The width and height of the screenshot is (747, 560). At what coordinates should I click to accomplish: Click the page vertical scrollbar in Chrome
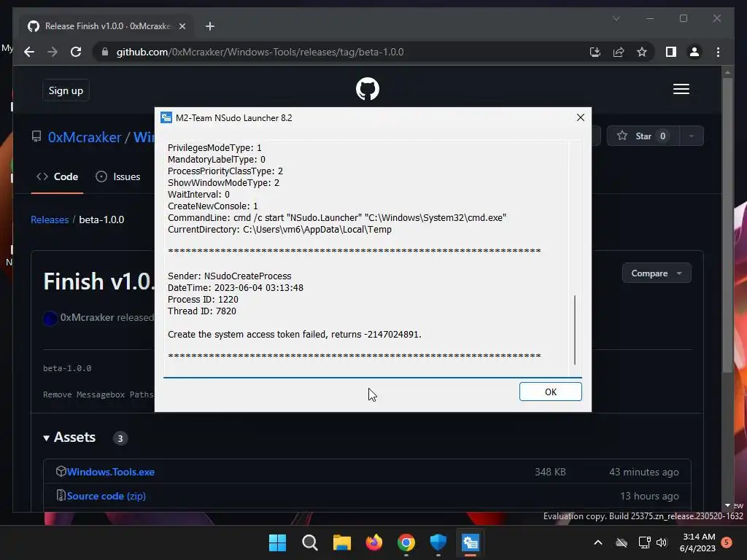[727, 224]
